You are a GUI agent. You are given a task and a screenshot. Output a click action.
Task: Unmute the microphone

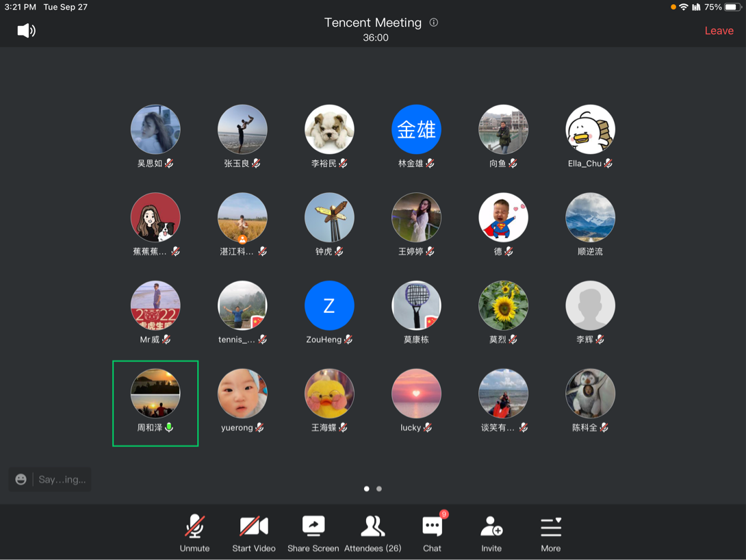194,533
